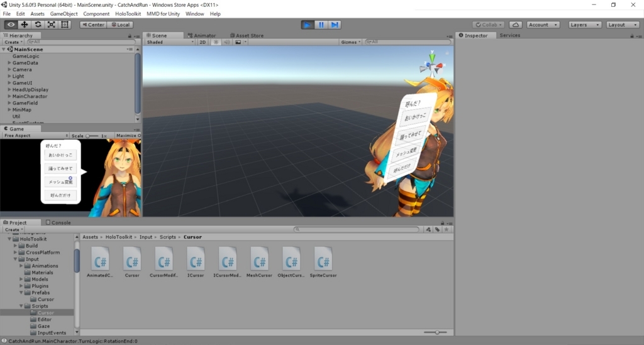Open the Collab dropdown
The width and height of the screenshot is (644, 345).
click(x=489, y=25)
